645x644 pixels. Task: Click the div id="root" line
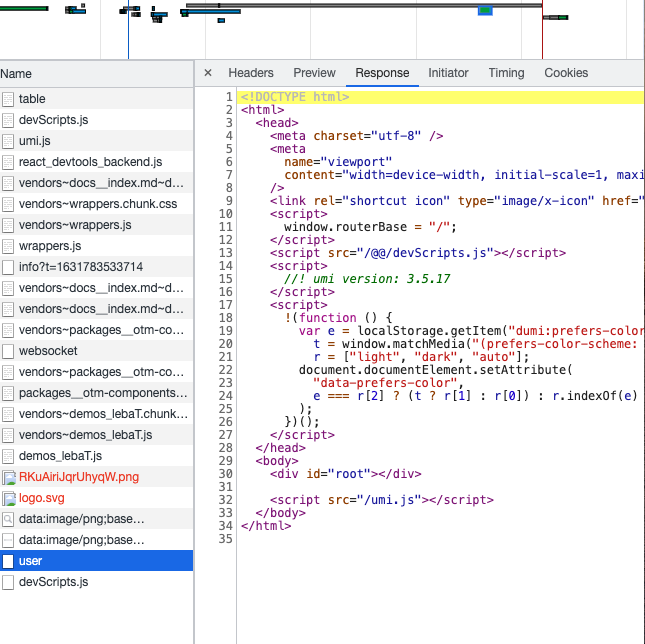click(x=346, y=474)
